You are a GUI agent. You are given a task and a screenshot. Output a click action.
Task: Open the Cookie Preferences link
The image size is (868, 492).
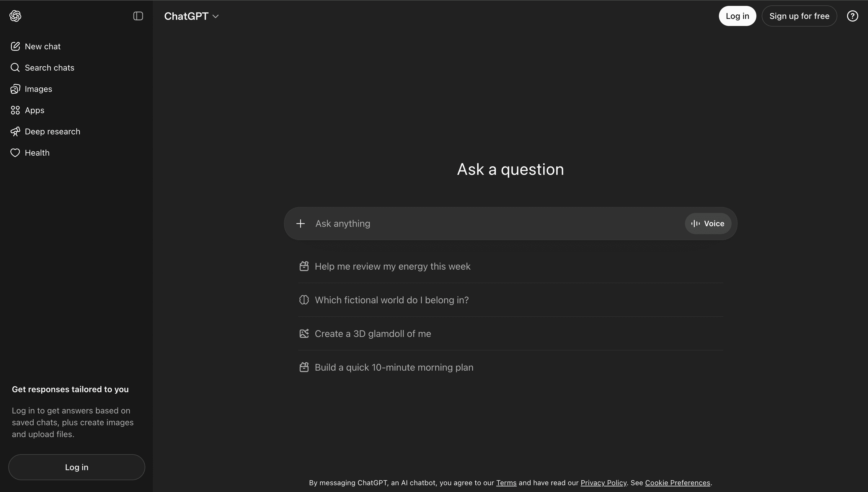(x=677, y=483)
